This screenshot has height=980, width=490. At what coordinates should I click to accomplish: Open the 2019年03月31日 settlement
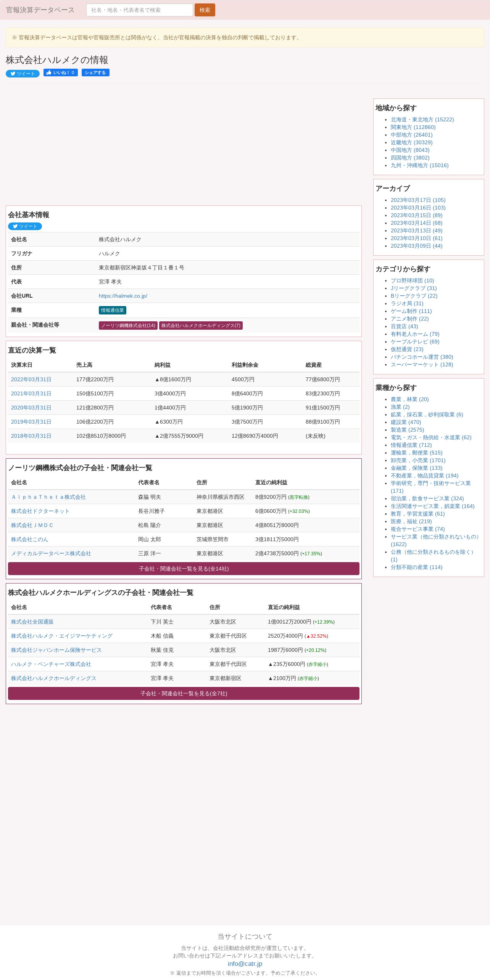pyautogui.click(x=31, y=422)
